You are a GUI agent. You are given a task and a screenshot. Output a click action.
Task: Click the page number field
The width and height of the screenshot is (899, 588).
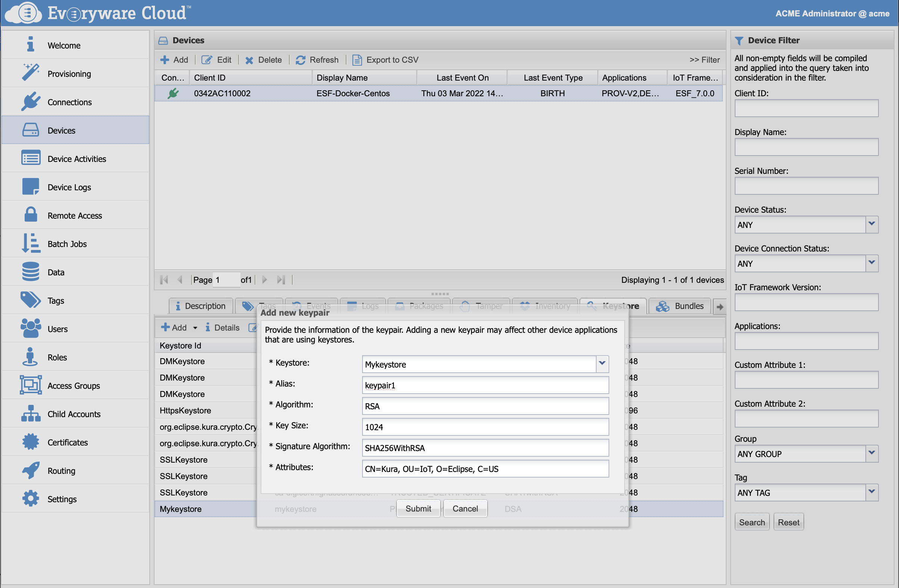coord(226,280)
